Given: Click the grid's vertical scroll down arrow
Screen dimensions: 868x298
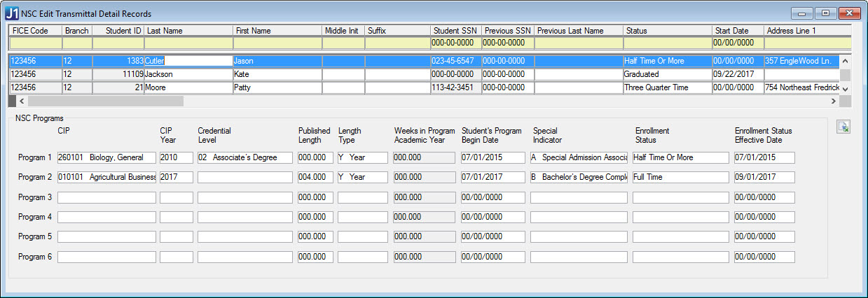Looking at the screenshot, I should click(x=845, y=89).
